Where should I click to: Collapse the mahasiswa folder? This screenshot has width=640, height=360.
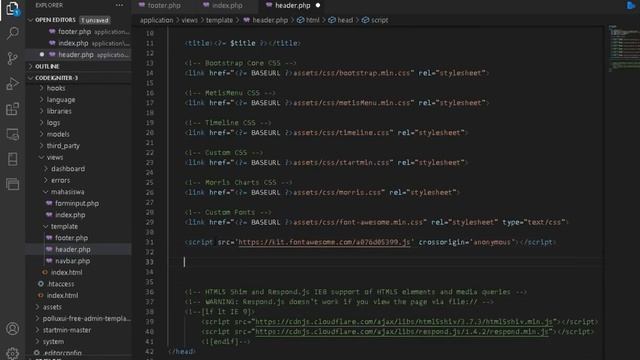pos(67,191)
